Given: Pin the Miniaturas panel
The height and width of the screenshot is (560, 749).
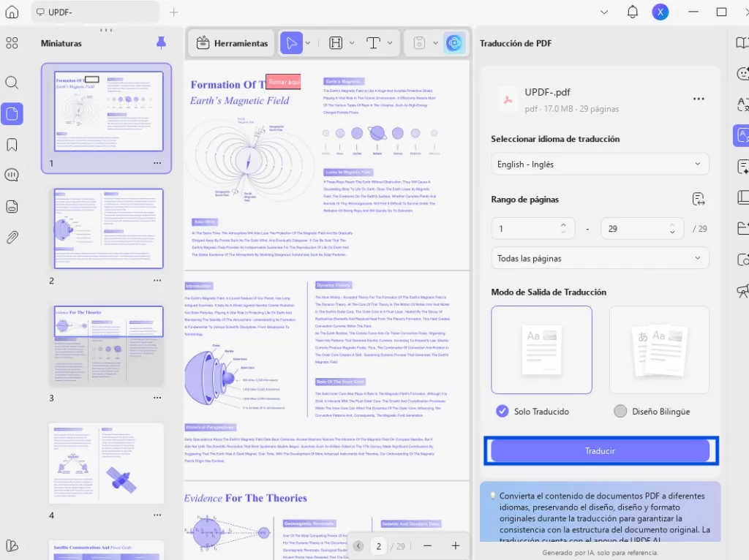Looking at the screenshot, I should pyautogui.click(x=162, y=43).
